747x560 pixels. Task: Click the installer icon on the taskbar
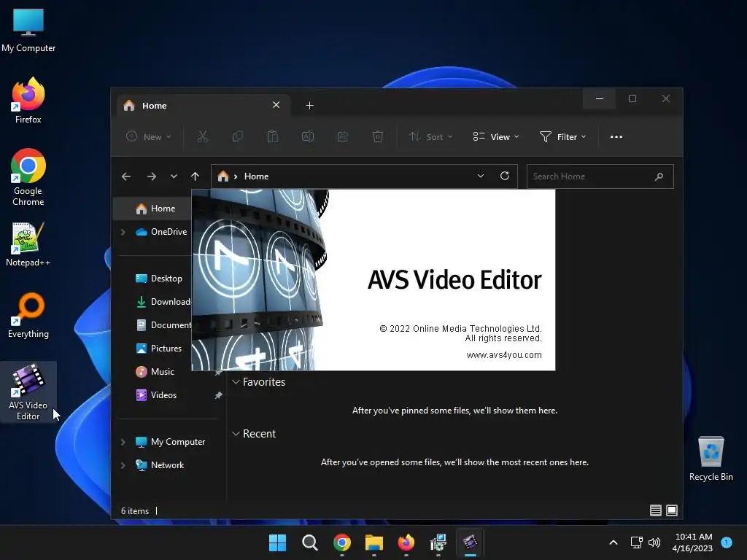(x=438, y=542)
